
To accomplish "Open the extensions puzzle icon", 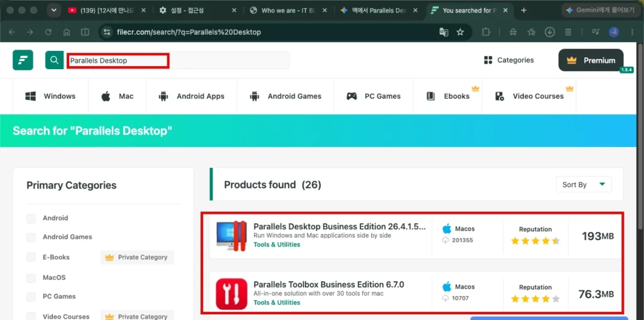I will 486,32.
